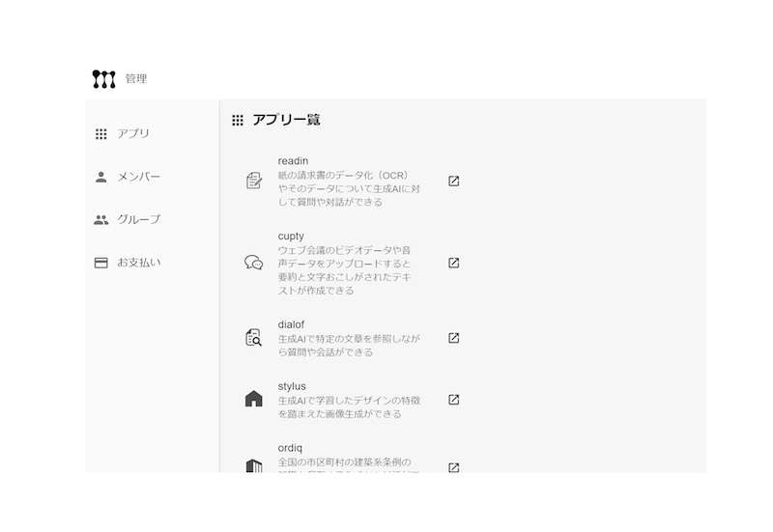773x532 pixels.
Task: Open ordiq via its external link icon
Action: 454,467
